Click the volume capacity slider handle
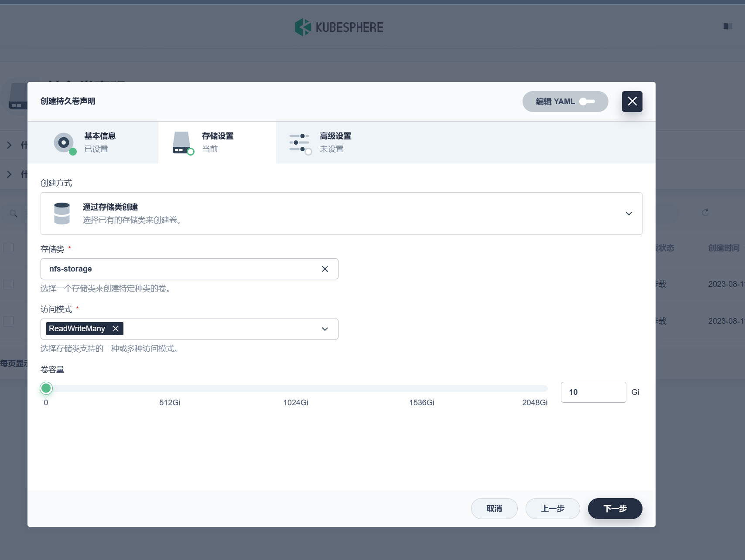This screenshot has height=560, width=745. click(x=46, y=388)
